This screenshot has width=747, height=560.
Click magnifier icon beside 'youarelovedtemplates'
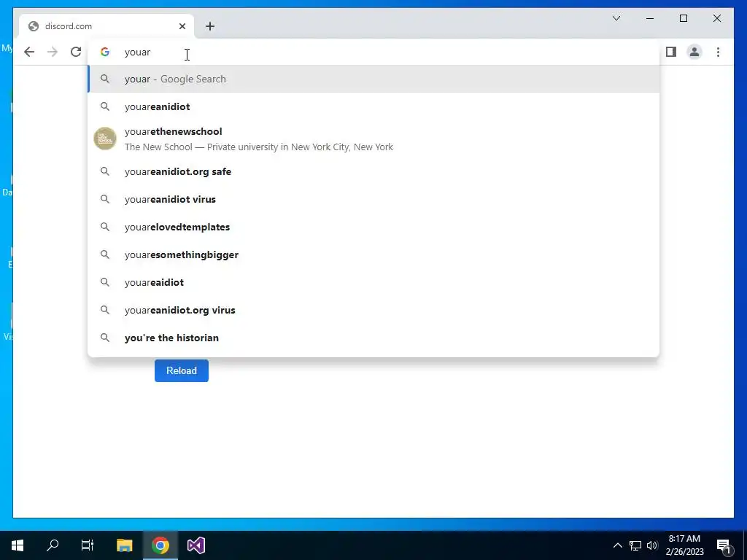coord(105,227)
